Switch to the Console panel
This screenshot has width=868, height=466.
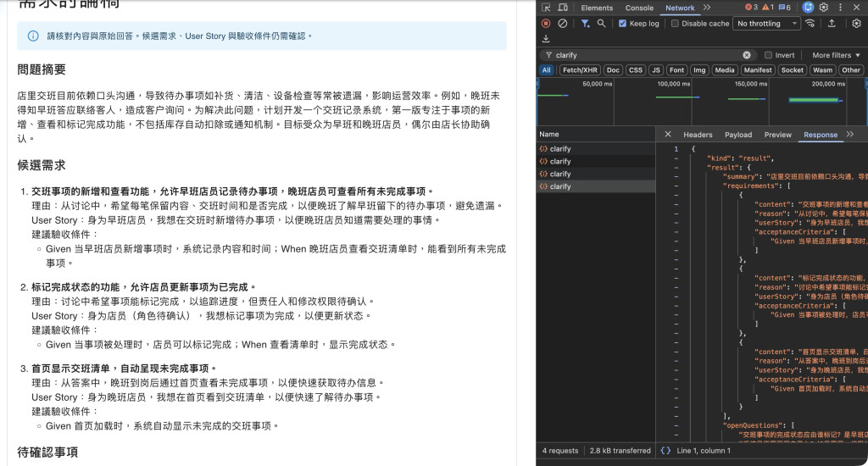point(639,8)
